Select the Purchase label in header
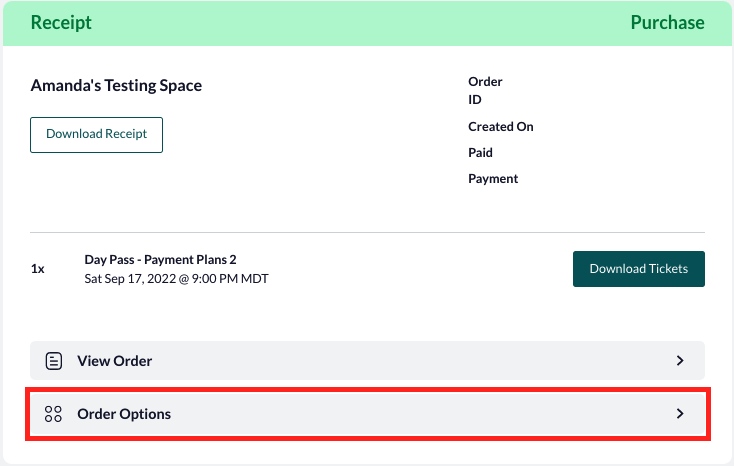This screenshot has height=466, width=734. (668, 22)
